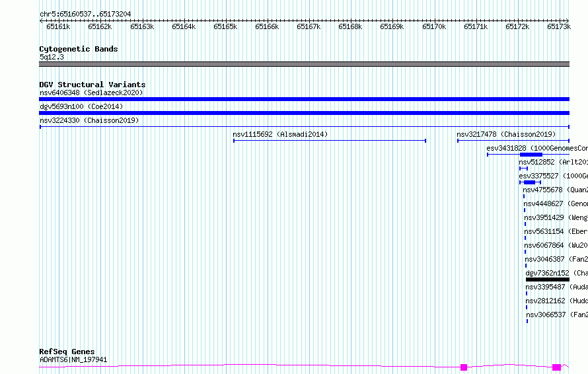Screen dimensions: 588x374
Task: Click the right magenta ADAMTS6 exon box
Action: 556,367
